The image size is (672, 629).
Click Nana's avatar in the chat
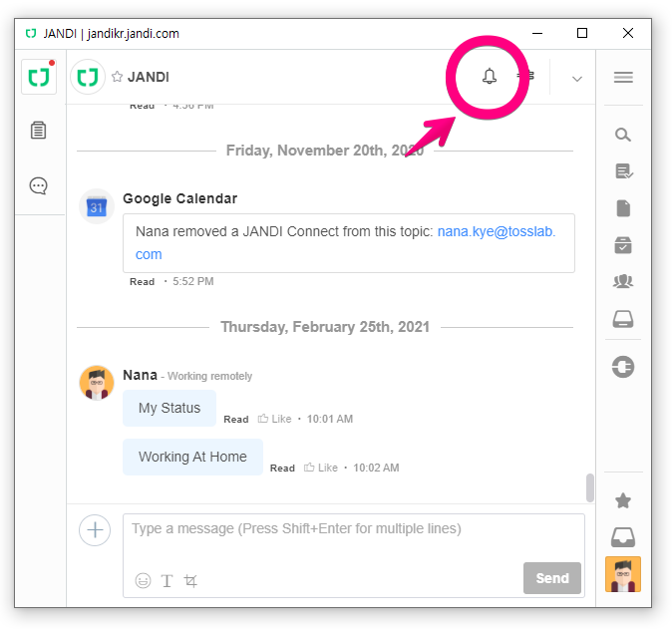coord(97,383)
